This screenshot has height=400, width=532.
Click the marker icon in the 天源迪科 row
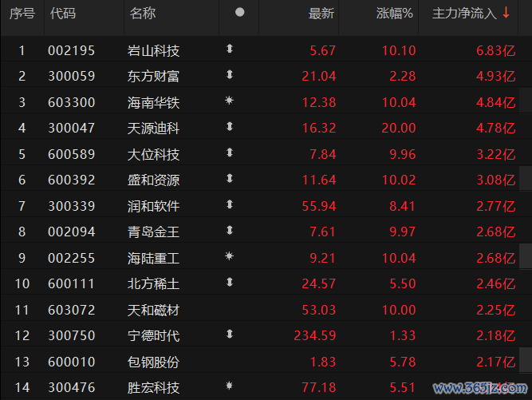230,127
